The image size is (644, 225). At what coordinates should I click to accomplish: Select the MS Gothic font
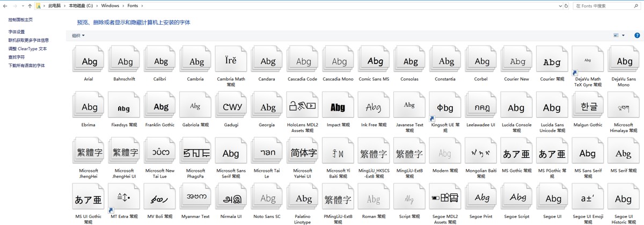517,151
